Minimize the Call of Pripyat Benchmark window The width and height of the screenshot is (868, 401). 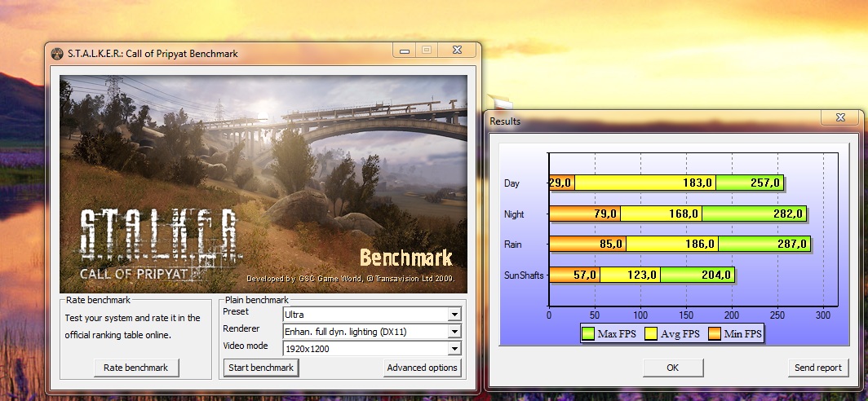pos(405,50)
